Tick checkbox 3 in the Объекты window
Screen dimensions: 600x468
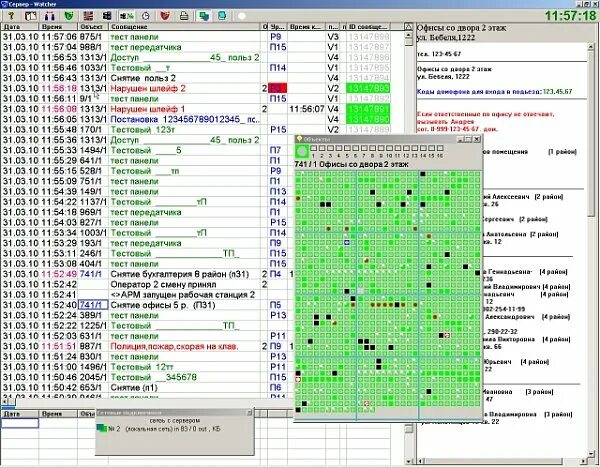tap(330, 148)
